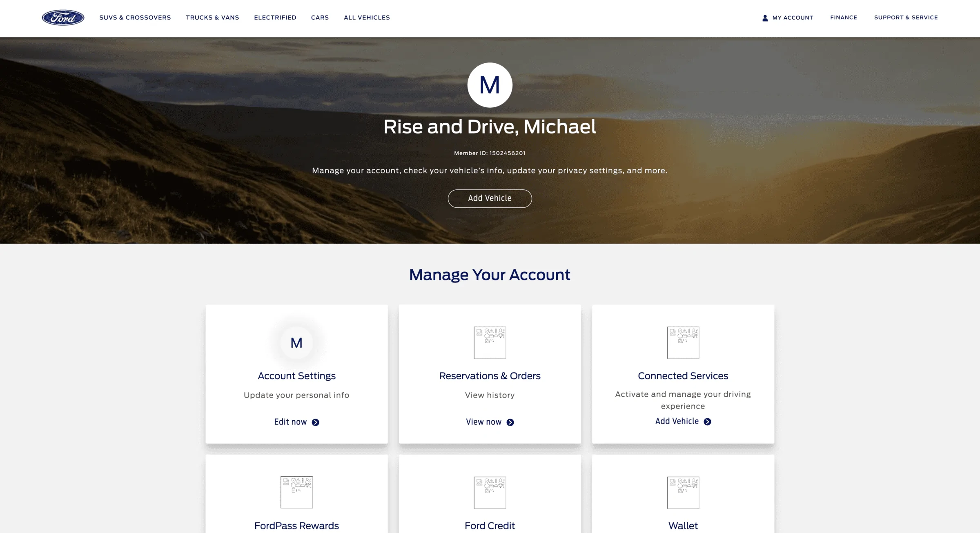The width and height of the screenshot is (980, 533).
Task: Click the 'Rise and Drive, Michael' greeting
Action: 490,127
